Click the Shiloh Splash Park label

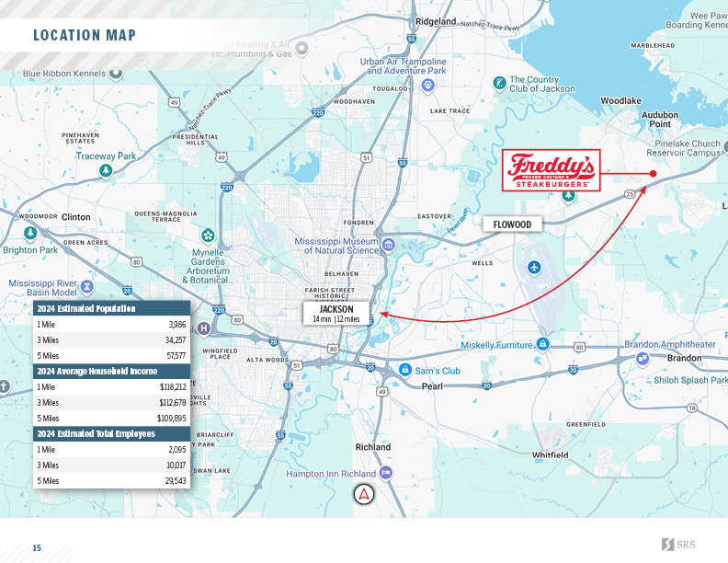click(690, 380)
